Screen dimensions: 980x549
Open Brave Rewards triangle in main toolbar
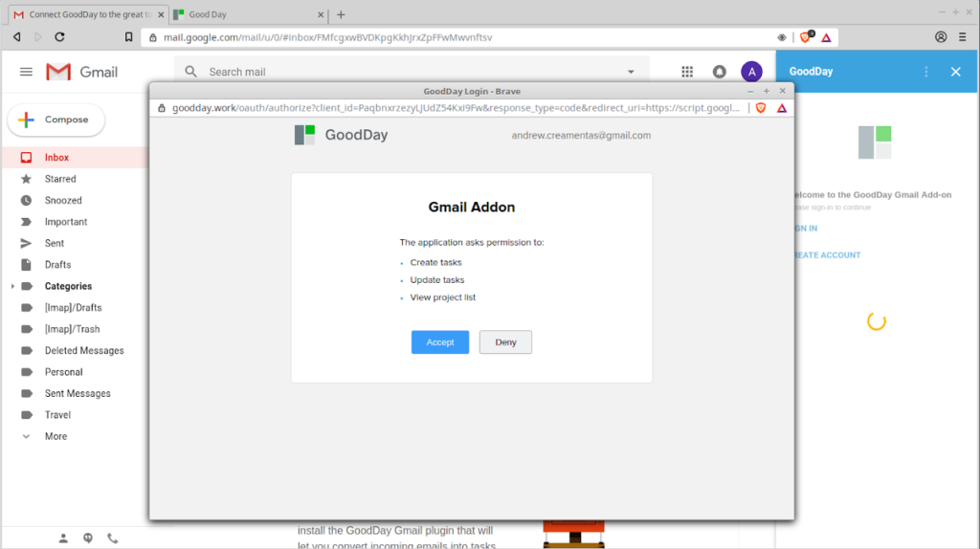click(x=826, y=37)
